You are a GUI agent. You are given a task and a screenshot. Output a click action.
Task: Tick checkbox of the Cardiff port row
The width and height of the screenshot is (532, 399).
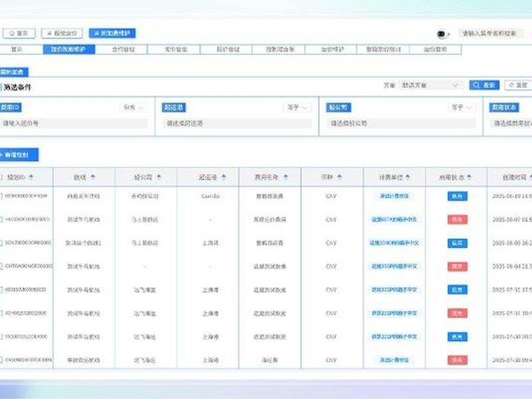click(1, 196)
